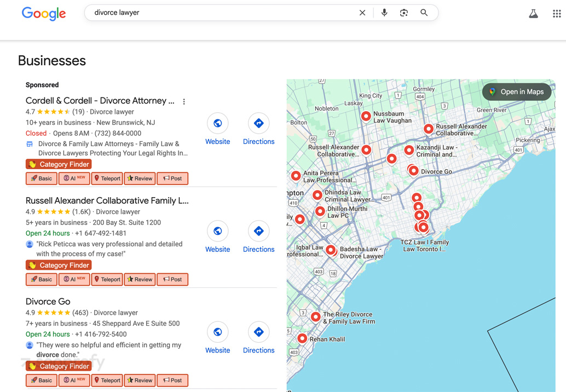Screen dimensions: 566x392
Task: Open Website icon for Russell Alexander Collaborative
Action: click(218, 231)
